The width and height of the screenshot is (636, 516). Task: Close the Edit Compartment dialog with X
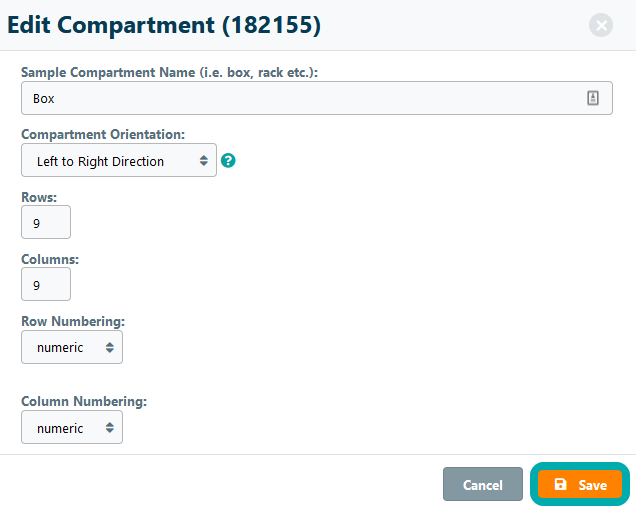tap(601, 25)
